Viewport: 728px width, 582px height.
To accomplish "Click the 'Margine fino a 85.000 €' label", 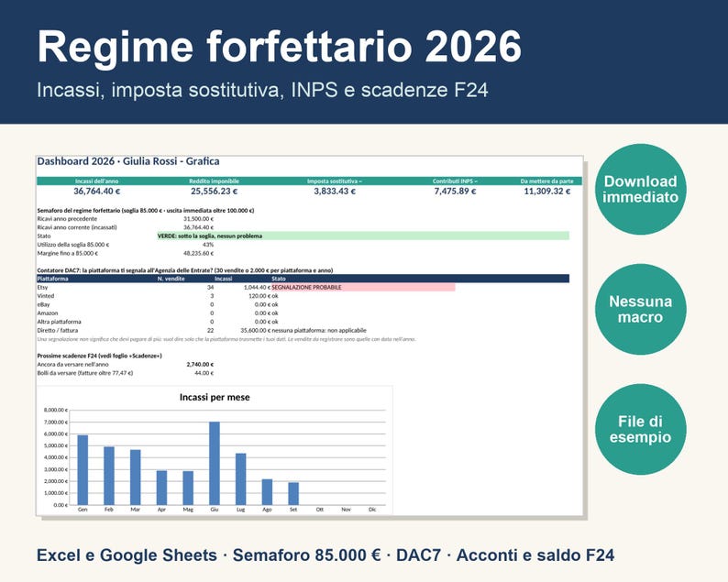I will coord(68,253).
